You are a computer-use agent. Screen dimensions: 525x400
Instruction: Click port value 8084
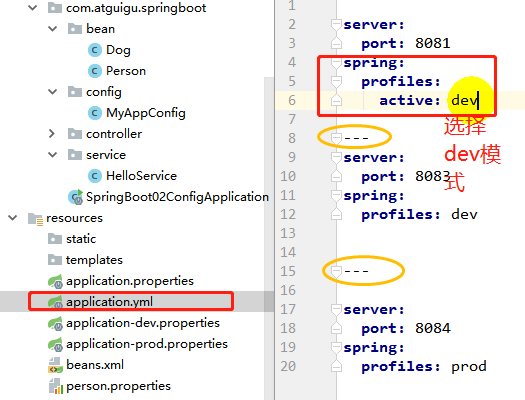[x=433, y=328]
